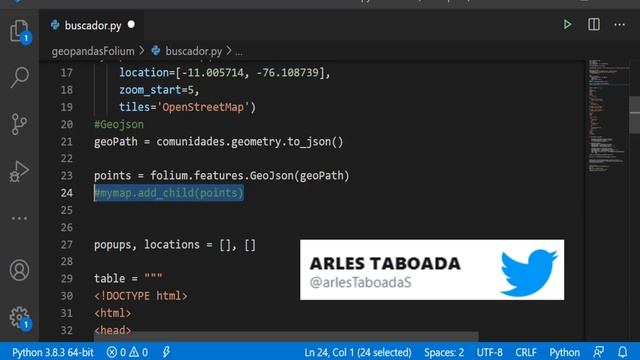Screen dimensions: 640x360
Task: Click the vertical scrollbar thumb
Action: [635, 114]
